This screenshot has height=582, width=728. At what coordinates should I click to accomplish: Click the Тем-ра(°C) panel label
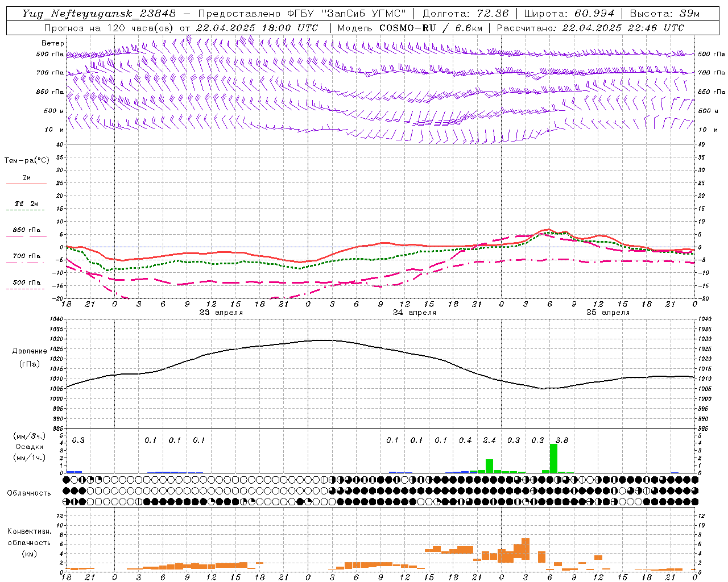[27, 161]
